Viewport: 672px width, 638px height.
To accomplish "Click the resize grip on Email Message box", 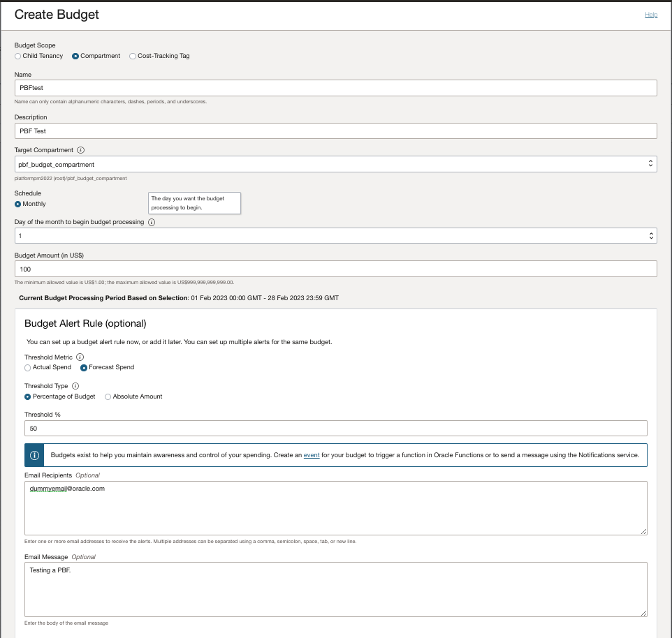I will click(644, 614).
